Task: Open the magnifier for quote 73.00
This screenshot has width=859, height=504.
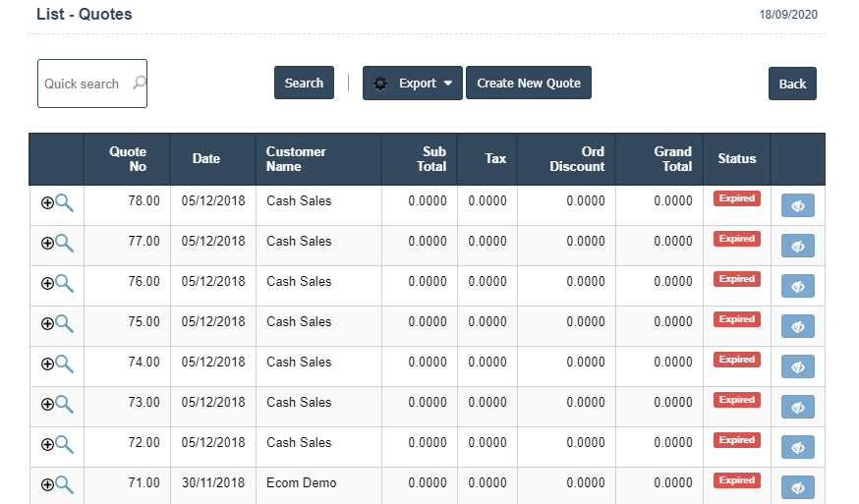Action: point(65,404)
